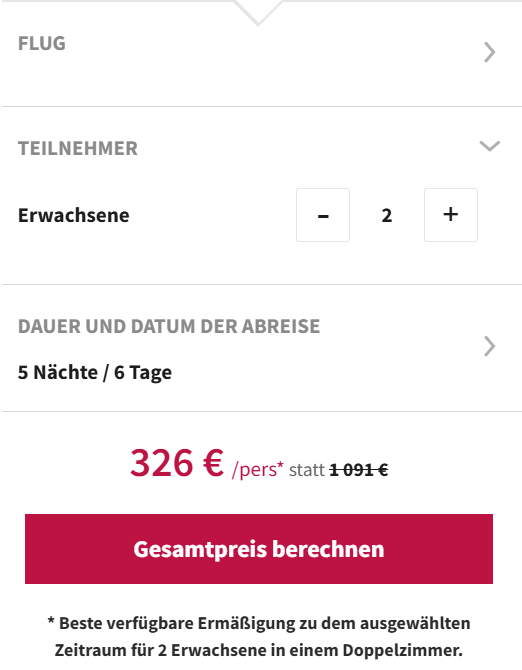Open the Dauer und Datum chevron arrow
Viewport: 522px width, 670px height.
click(490, 346)
